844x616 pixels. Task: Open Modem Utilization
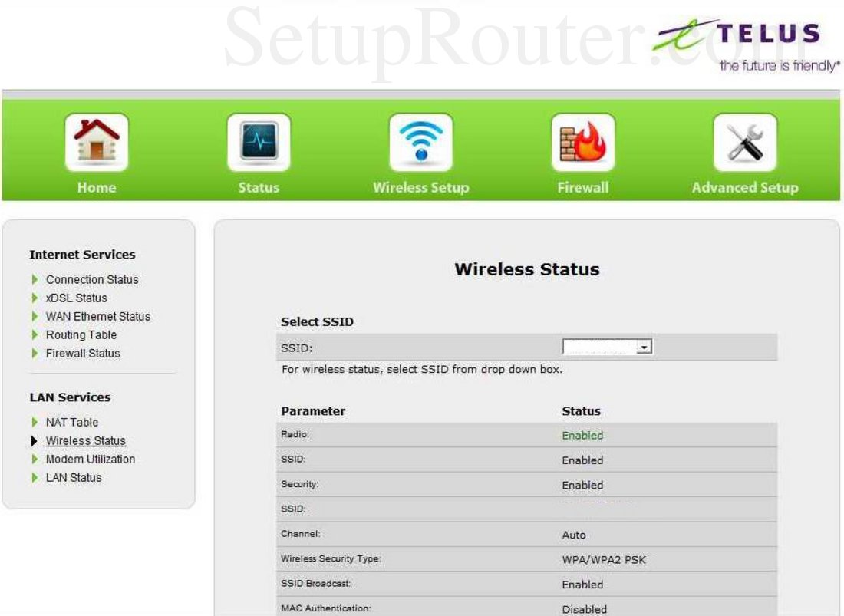coord(90,459)
